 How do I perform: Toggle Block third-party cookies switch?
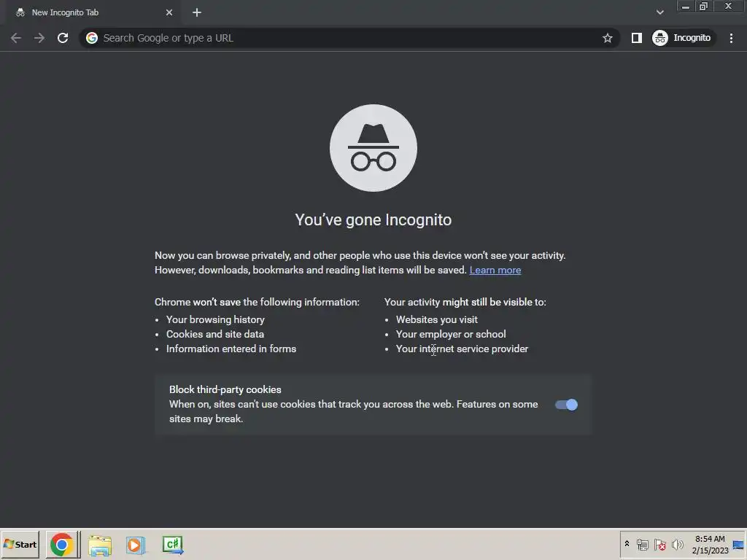(x=566, y=405)
